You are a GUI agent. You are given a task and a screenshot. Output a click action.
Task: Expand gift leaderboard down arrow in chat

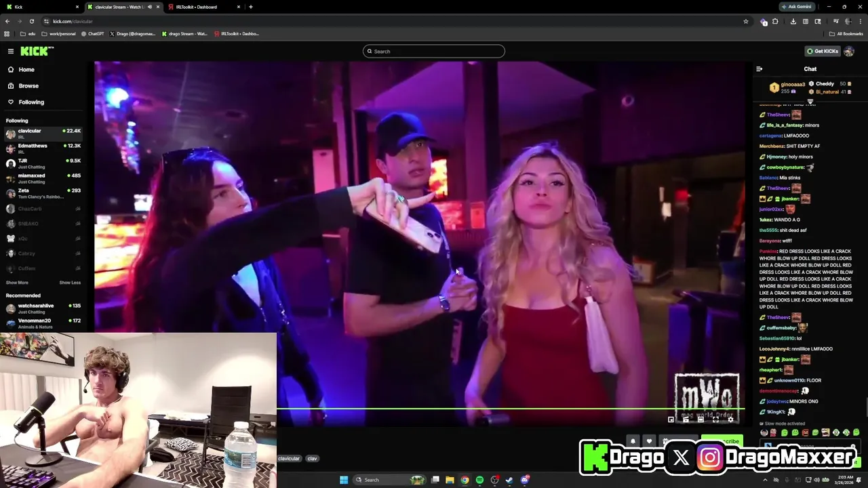810,102
